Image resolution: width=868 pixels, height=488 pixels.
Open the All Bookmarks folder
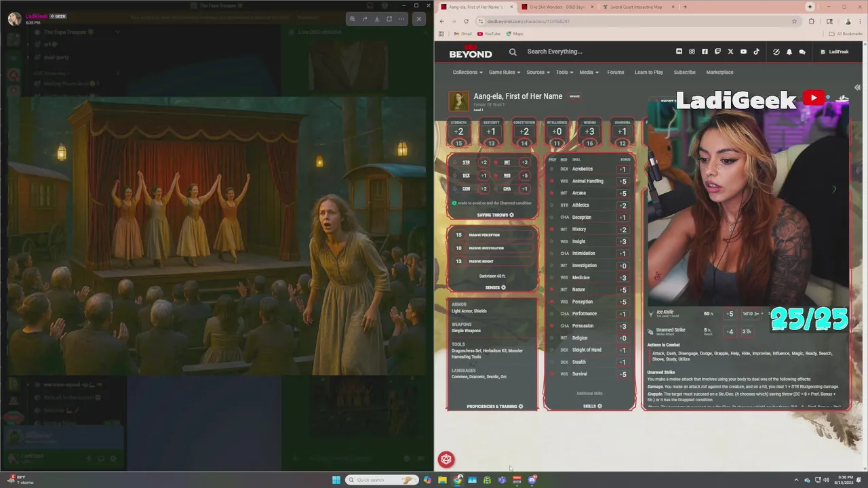tap(847, 34)
